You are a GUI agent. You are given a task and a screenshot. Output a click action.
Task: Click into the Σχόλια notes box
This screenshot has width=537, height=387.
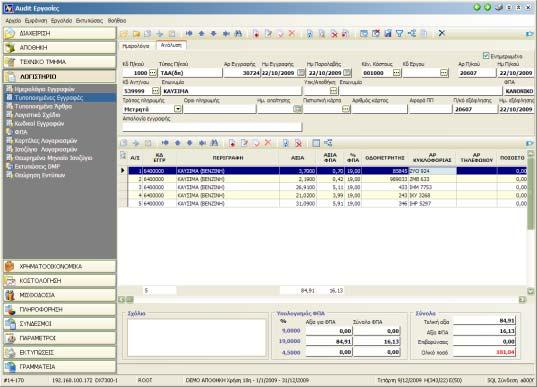point(197,337)
